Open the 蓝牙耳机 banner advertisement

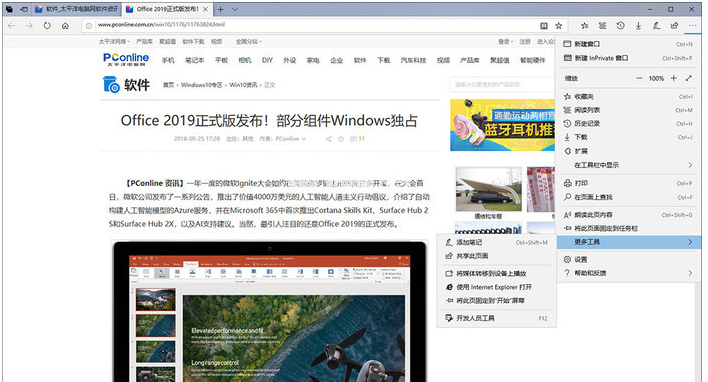pos(502,125)
